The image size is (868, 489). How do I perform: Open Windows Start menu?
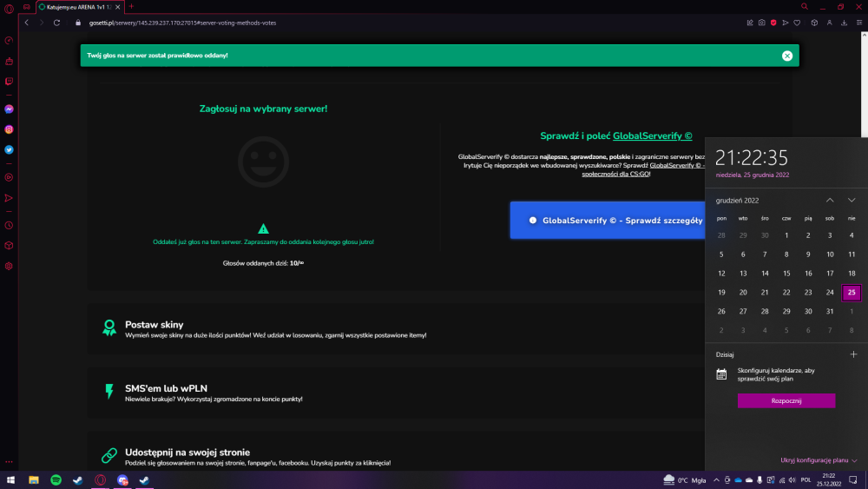(x=10, y=480)
